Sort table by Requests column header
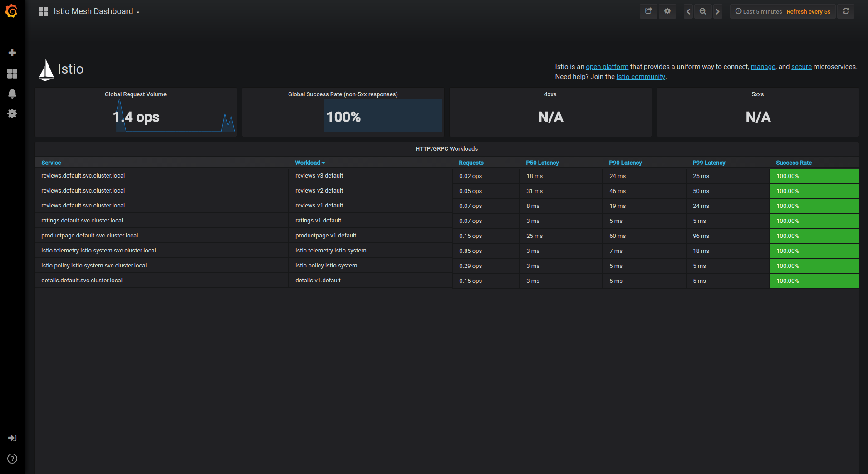The image size is (868, 474). click(x=471, y=163)
